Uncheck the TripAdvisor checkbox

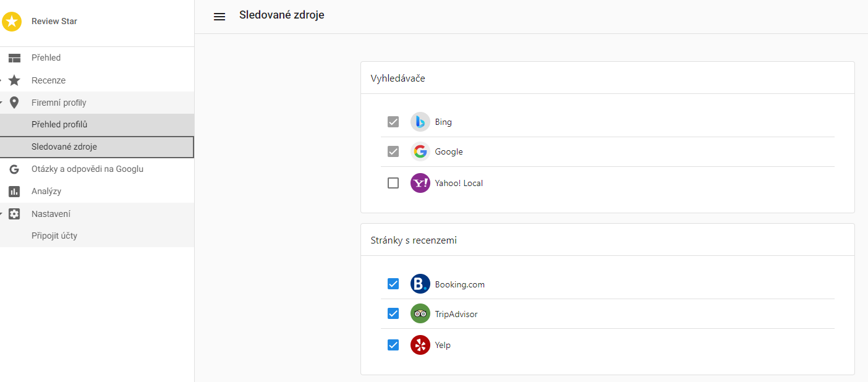tap(393, 313)
